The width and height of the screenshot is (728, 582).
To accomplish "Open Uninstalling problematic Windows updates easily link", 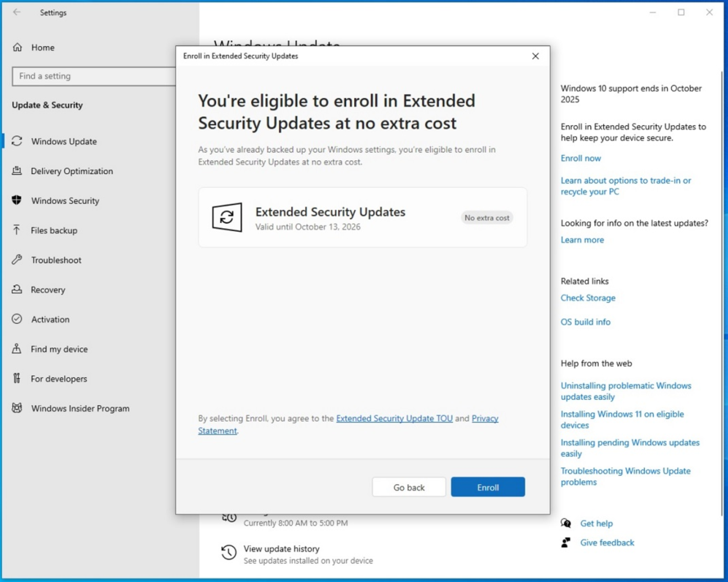I will click(x=626, y=391).
